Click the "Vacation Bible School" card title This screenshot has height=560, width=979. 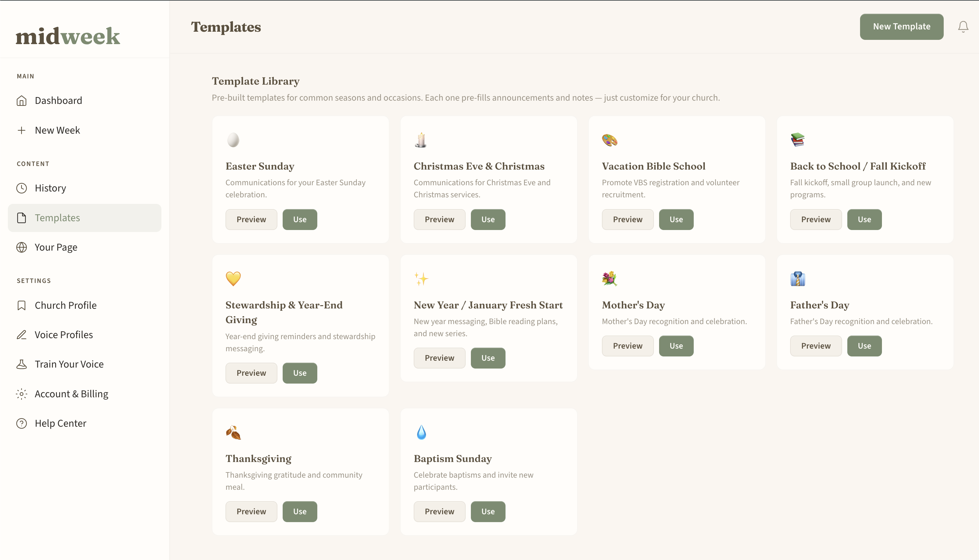[653, 166]
